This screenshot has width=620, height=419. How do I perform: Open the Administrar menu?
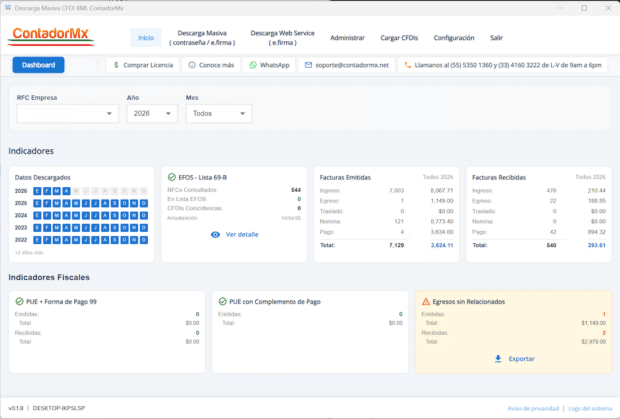(x=347, y=38)
